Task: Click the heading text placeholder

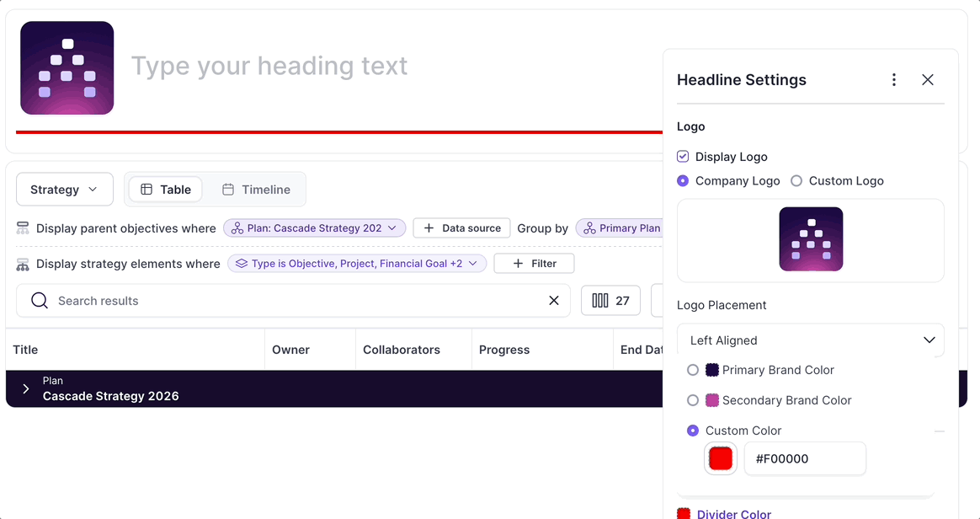Action: [269, 66]
